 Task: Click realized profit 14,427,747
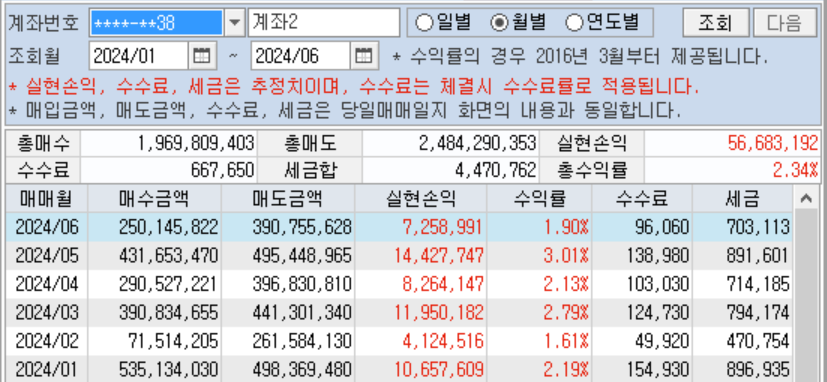(439, 255)
